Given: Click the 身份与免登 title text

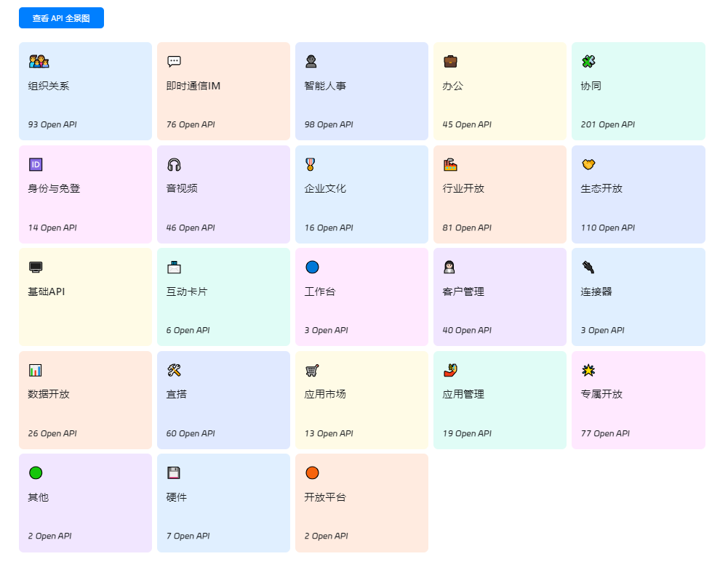Looking at the screenshot, I should pyautogui.click(x=54, y=188).
